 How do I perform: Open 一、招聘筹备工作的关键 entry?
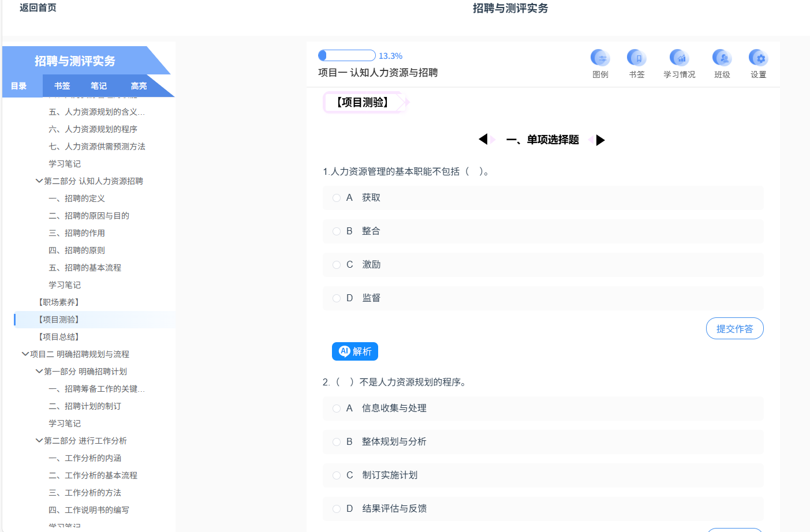96,389
